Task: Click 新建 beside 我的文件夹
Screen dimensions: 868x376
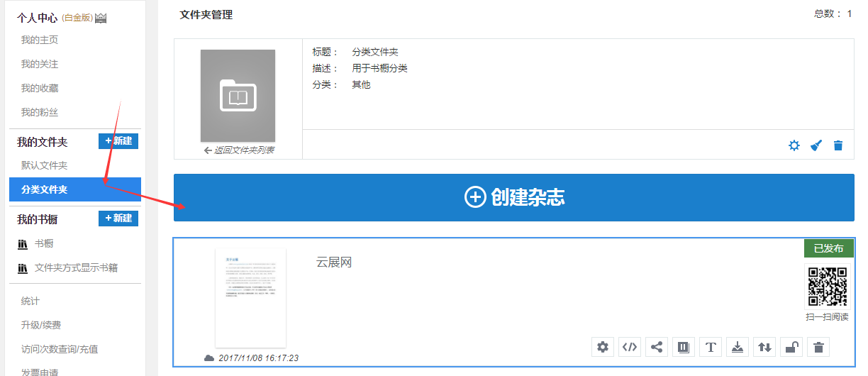Action: [x=118, y=141]
